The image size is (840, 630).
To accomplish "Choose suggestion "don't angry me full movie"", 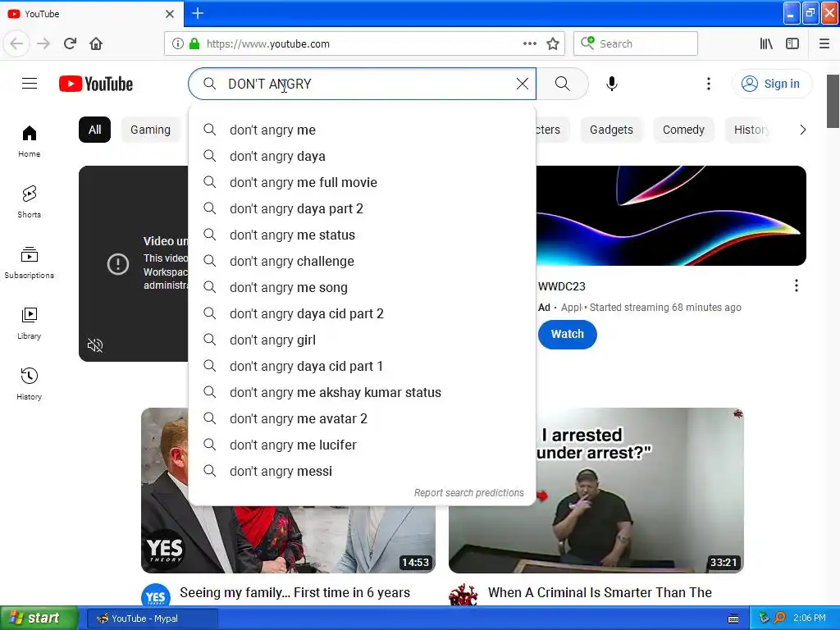I will click(362, 182).
